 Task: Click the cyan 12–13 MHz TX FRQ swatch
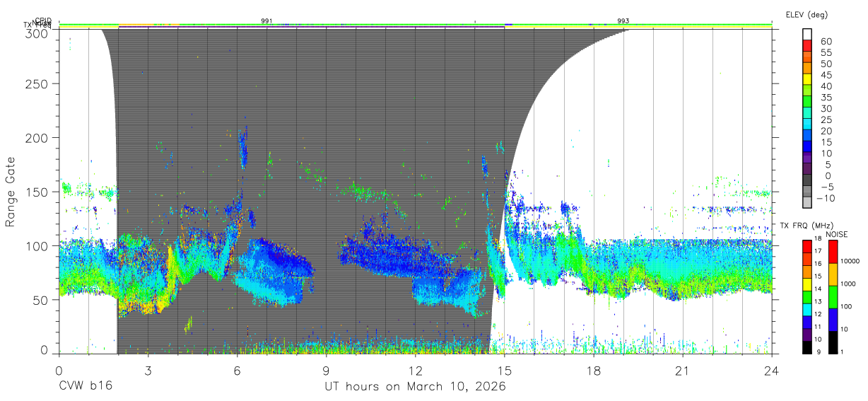pos(807,309)
